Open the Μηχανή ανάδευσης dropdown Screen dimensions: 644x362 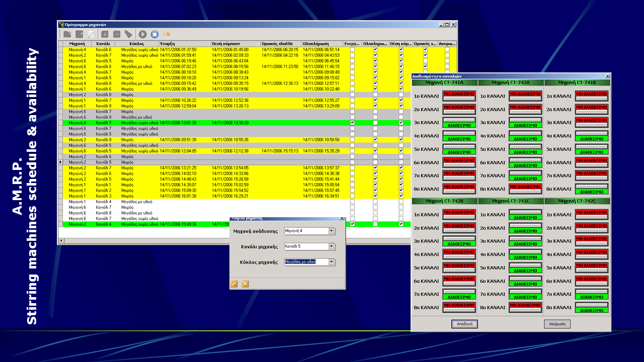pos(331,231)
